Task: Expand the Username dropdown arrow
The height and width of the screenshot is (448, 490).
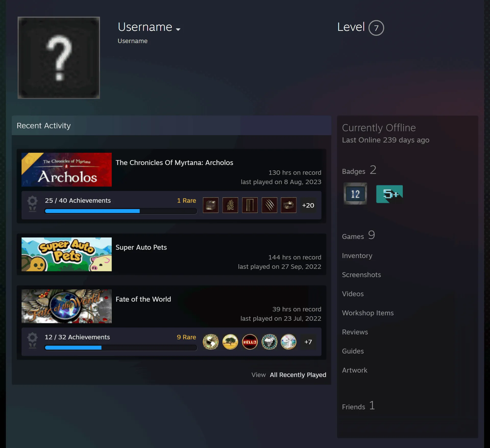Action: [178, 29]
